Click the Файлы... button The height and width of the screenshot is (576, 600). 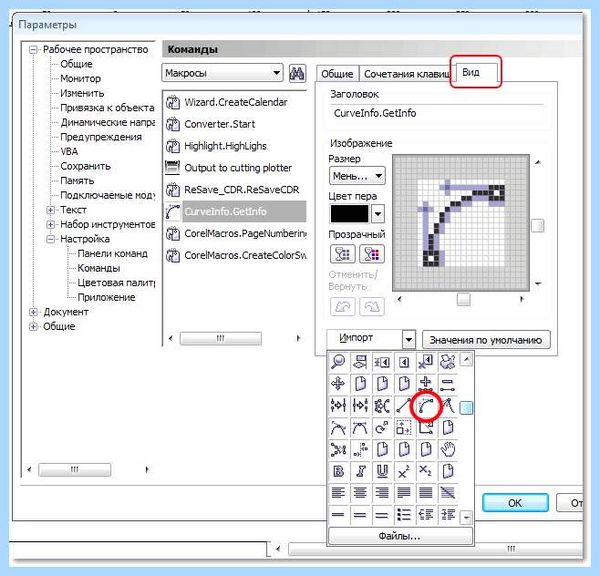tap(400, 536)
